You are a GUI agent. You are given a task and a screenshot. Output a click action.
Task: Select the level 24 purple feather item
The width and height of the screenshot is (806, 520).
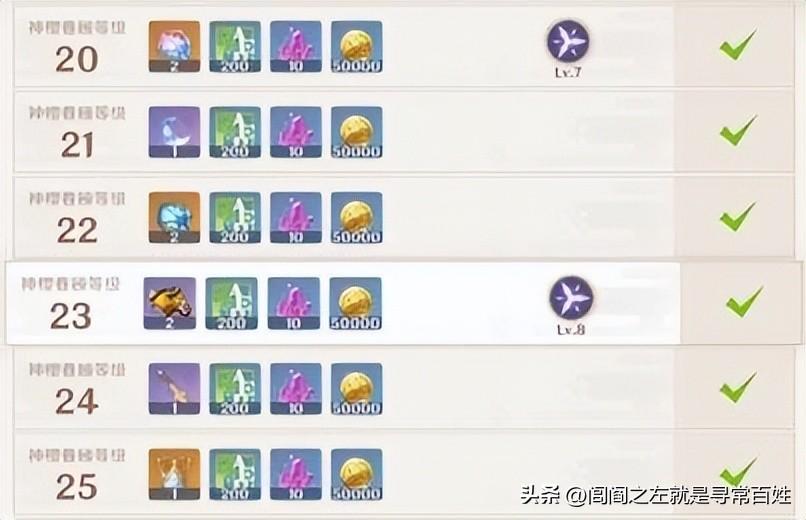coord(174,389)
